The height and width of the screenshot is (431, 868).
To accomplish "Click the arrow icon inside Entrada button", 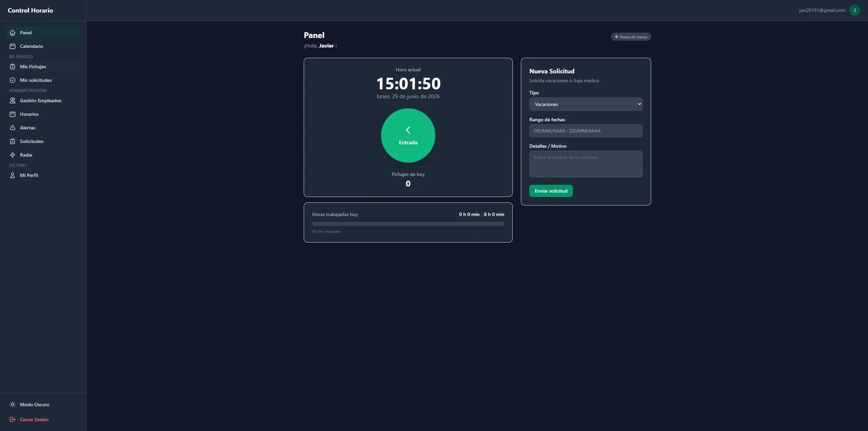I will (x=408, y=130).
